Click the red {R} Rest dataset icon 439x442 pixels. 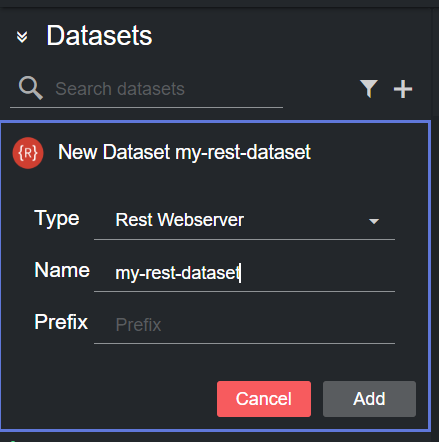[28, 153]
